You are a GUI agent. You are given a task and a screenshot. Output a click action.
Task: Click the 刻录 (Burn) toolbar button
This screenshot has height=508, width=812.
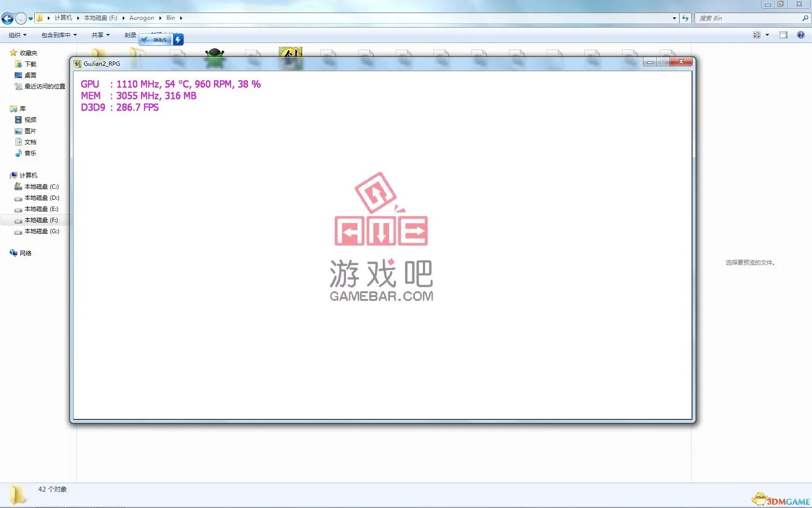tap(130, 35)
